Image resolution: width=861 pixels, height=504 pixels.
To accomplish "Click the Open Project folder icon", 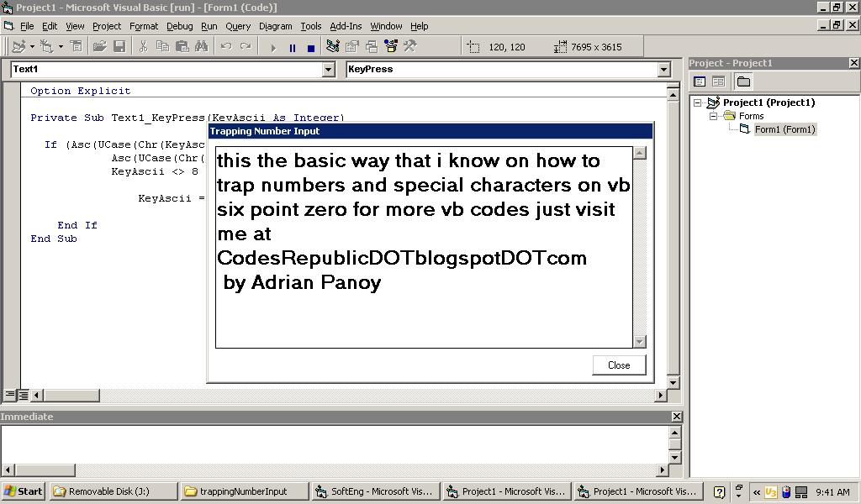I will pos(99,46).
